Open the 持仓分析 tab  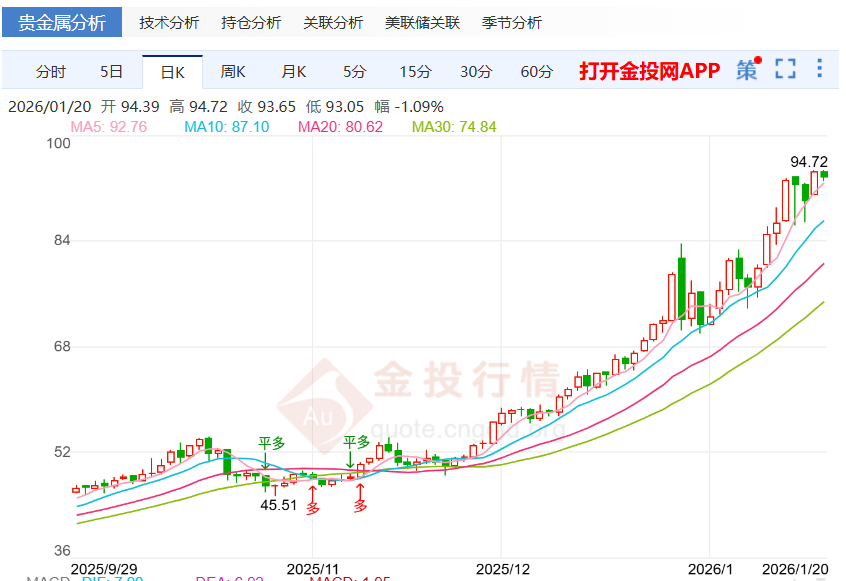[x=250, y=21]
